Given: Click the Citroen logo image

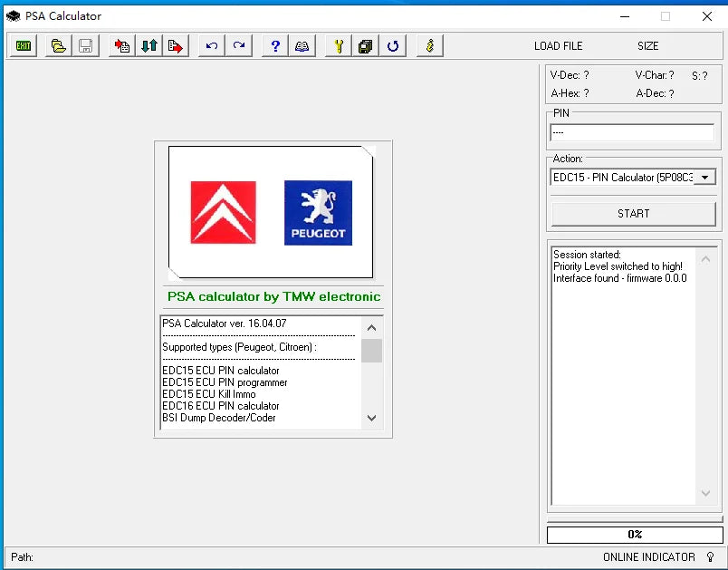Looking at the screenshot, I should 223,212.
